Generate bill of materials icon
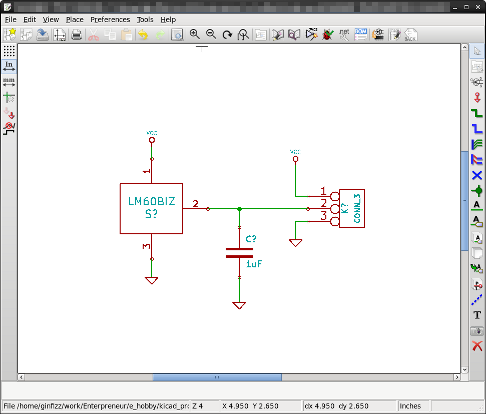Screen dimensions: 486x414 click(361, 35)
